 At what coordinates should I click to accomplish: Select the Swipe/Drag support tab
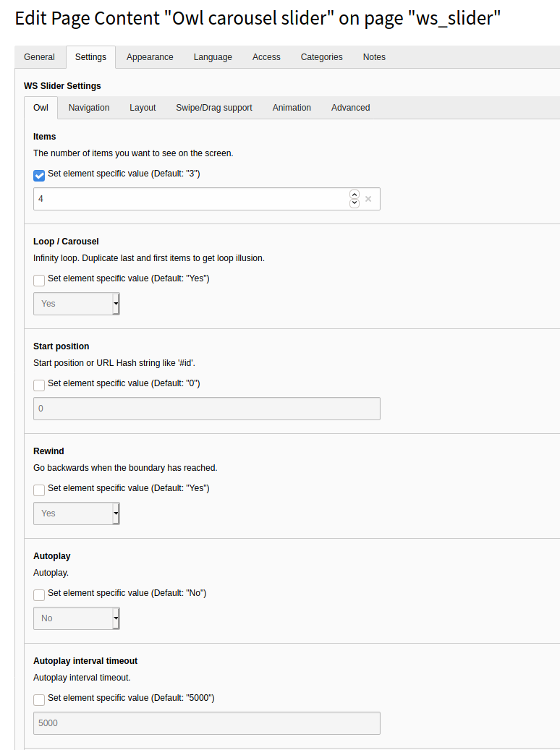tap(214, 108)
